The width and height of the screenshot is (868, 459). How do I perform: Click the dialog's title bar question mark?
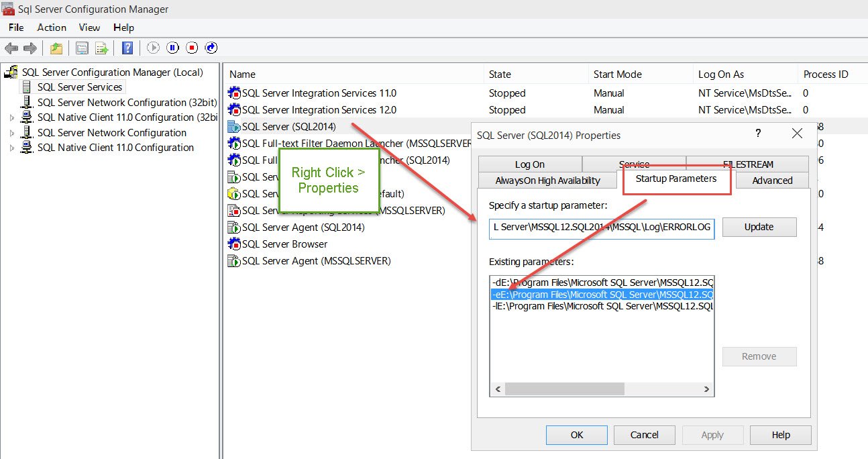coord(758,134)
